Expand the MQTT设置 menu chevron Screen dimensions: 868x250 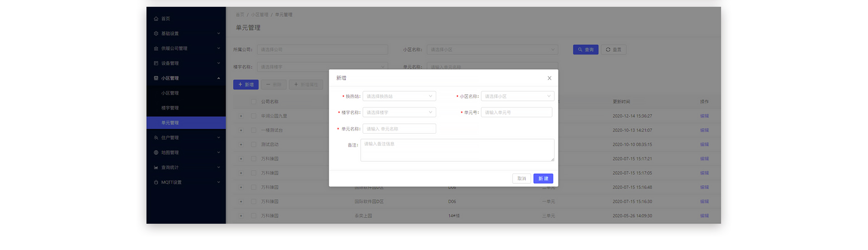tap(218, 183)
